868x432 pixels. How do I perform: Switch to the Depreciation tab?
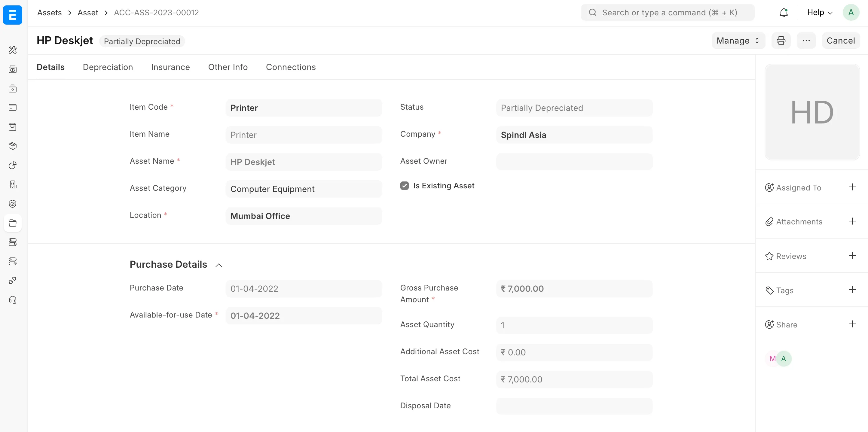coord(108,67)
